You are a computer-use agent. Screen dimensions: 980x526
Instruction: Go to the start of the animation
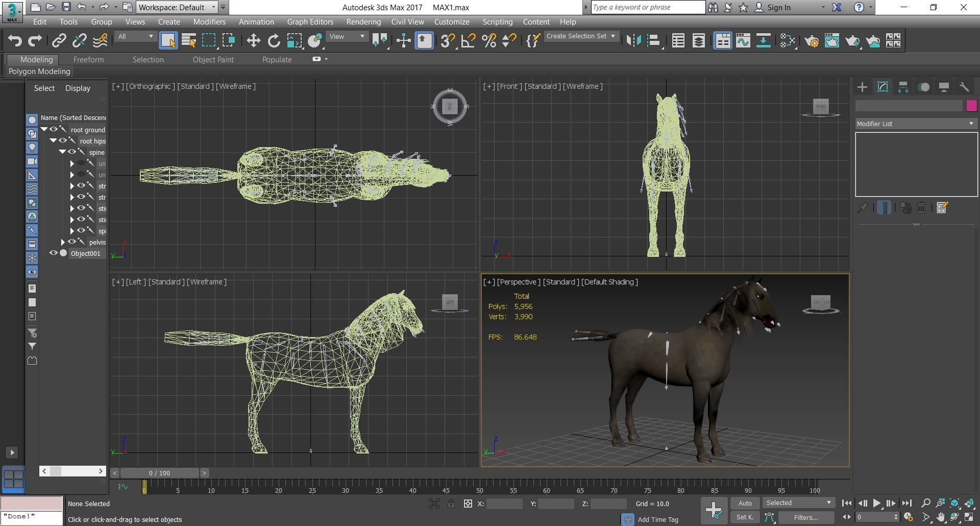(x=846, y=503)
